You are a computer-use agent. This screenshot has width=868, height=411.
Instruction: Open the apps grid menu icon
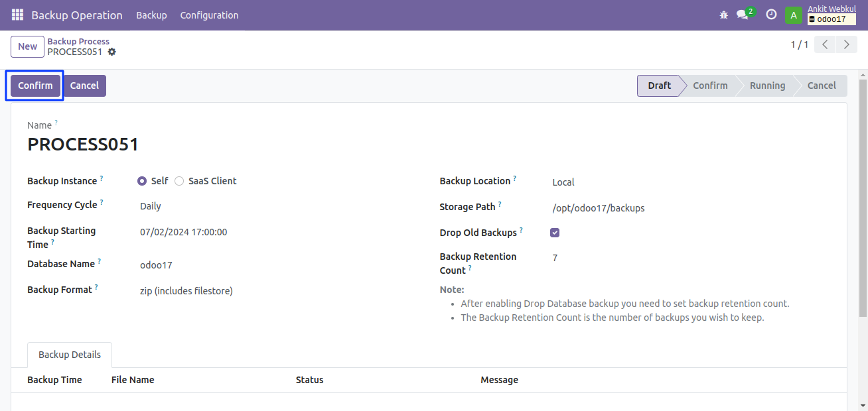(x=17, y=15)
